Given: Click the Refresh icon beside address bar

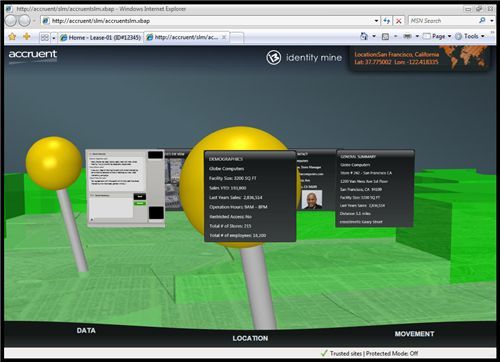Looking at the screenshot, I should [x=387, y=21].
